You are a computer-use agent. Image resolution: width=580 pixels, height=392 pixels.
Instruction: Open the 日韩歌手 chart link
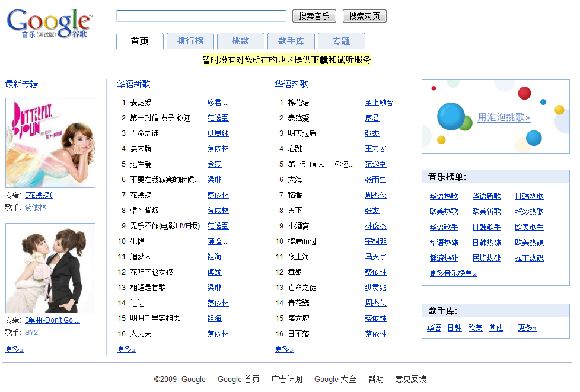coord(487,227)
